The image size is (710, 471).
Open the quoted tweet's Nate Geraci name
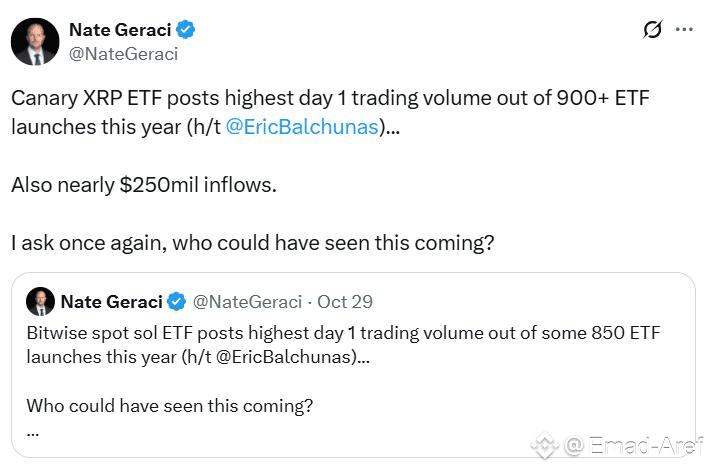111,302
